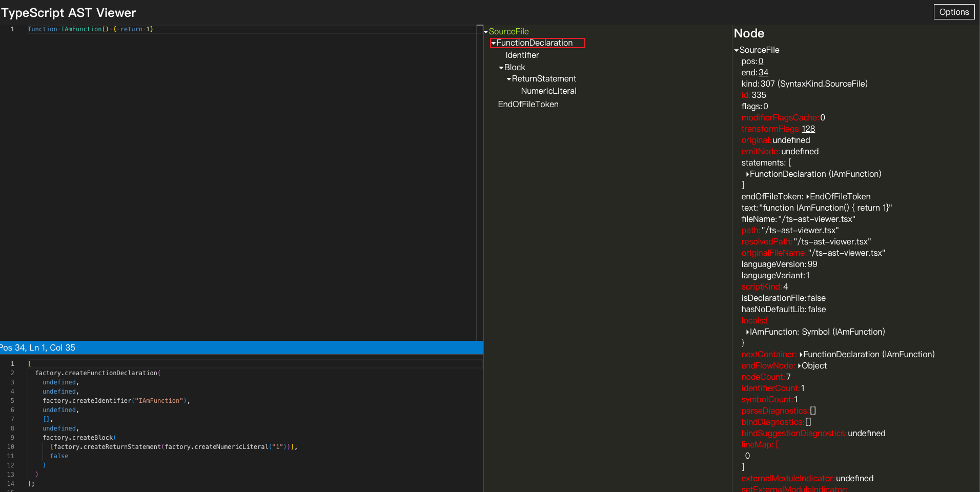Select the Identifier node in the AST tree

(522, 55)
